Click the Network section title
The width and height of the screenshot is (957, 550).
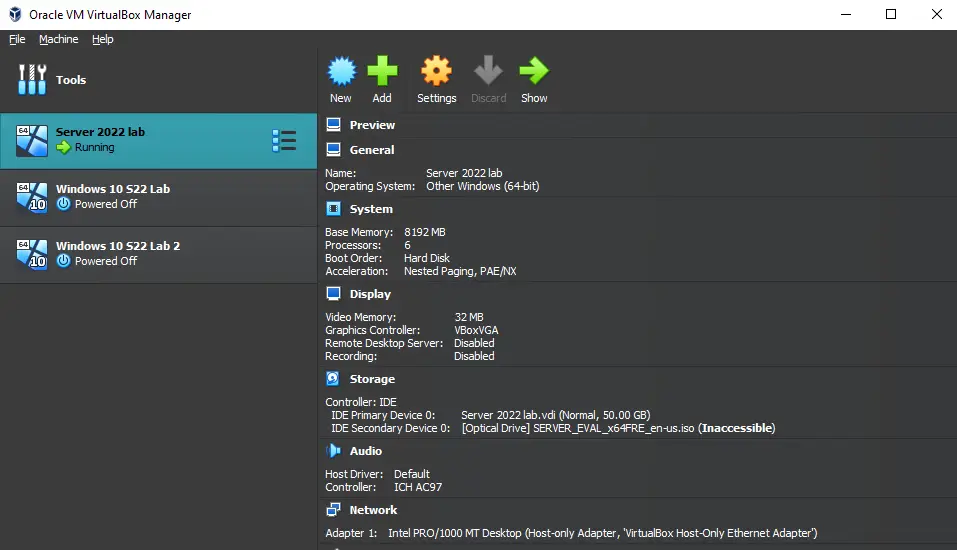coord(373,510)
